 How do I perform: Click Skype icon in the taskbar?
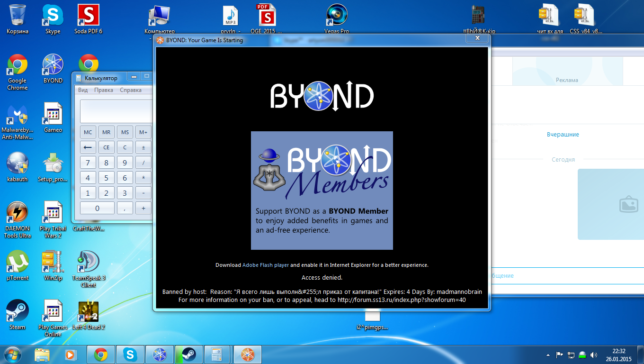(129, 355)
